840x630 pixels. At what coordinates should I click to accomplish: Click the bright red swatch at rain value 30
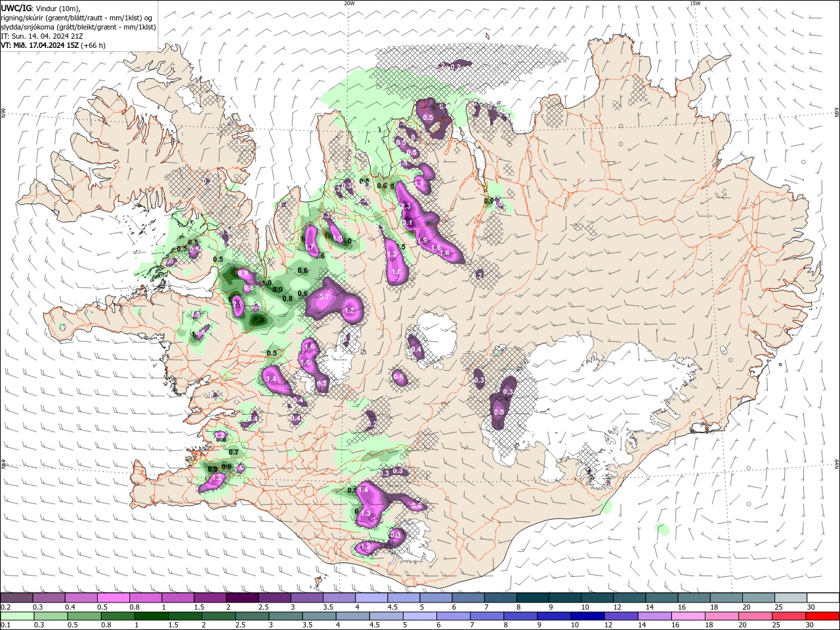(822, 616)
